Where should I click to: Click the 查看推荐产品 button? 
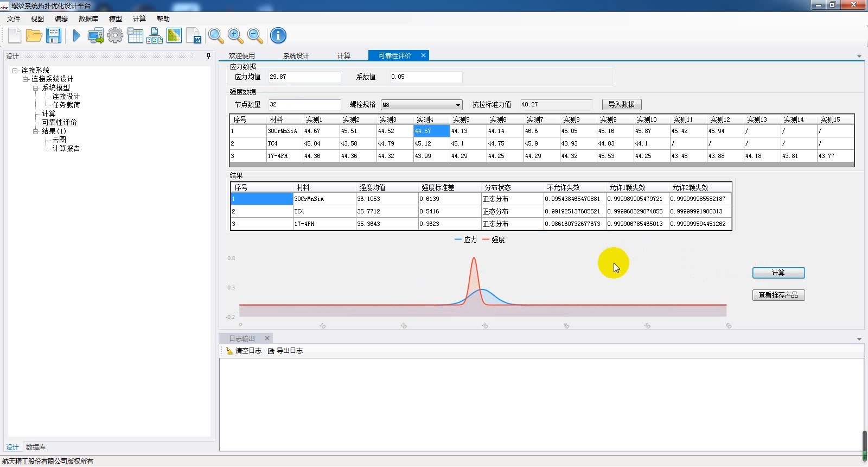click(x=778, y=295)
